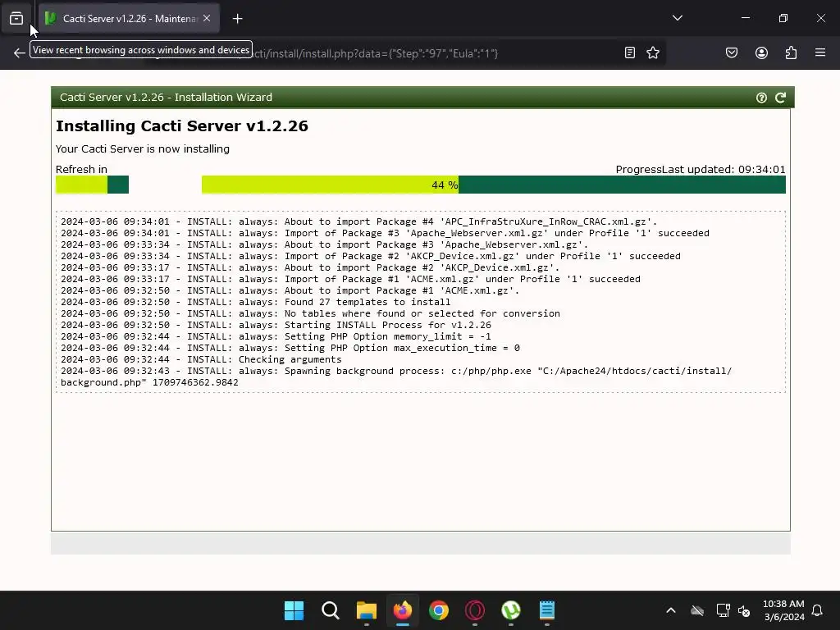Open the Firefox application menu
This screenshot has width=840, height=630.
[820, 52]
